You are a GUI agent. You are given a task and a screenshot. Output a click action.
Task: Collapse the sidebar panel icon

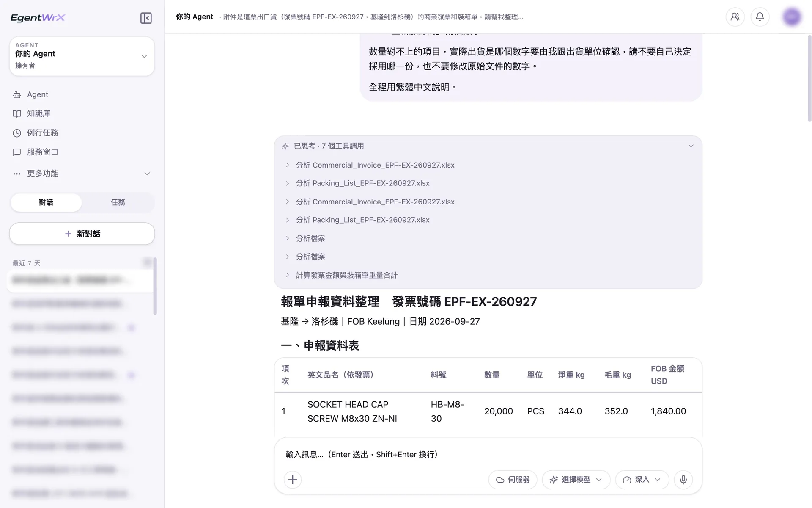[146, 18]
